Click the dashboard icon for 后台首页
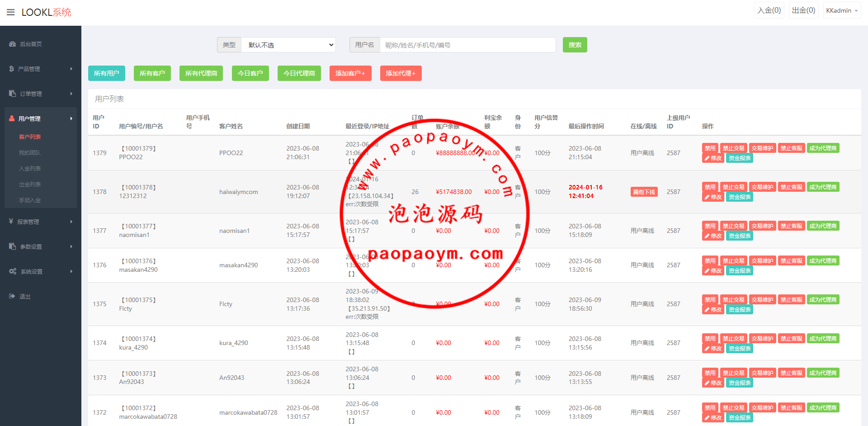 [x=12, y=44]
